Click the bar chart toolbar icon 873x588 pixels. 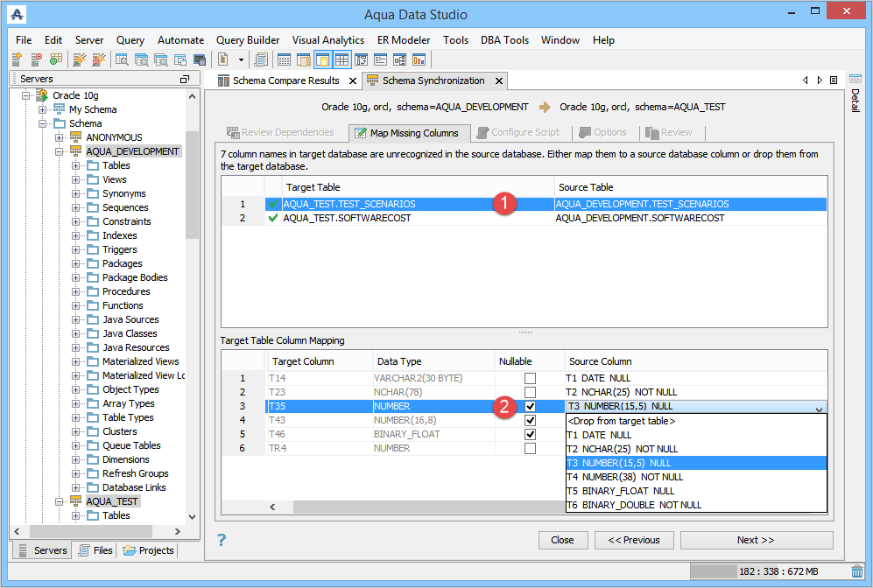click(x=419, y=59)
